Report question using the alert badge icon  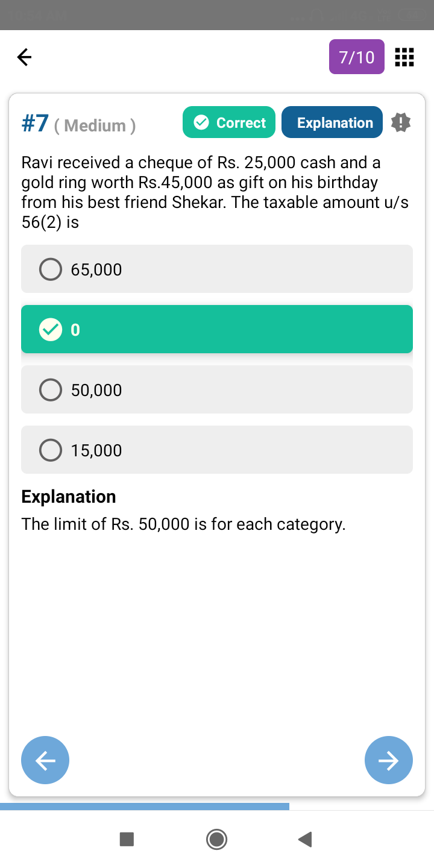pyautogui.click(x=401, y=122)
